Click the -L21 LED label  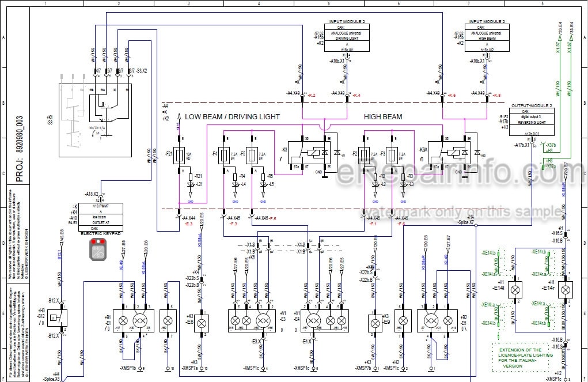coord(198,184)
